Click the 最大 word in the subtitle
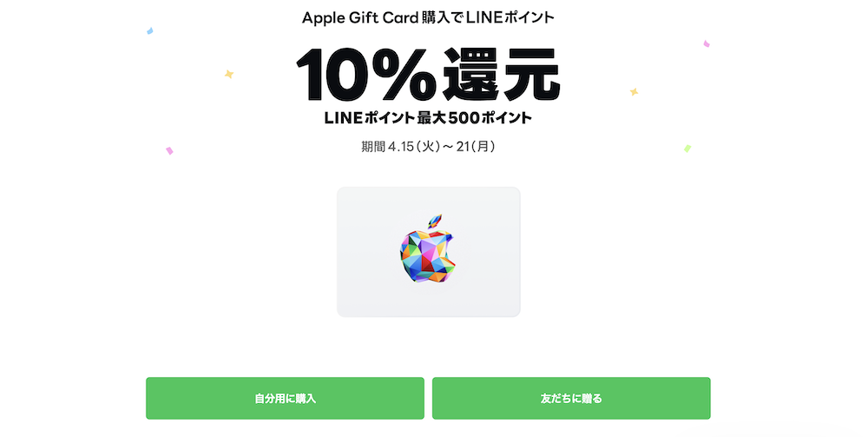868x437 pixels. (x=431, y=118)
